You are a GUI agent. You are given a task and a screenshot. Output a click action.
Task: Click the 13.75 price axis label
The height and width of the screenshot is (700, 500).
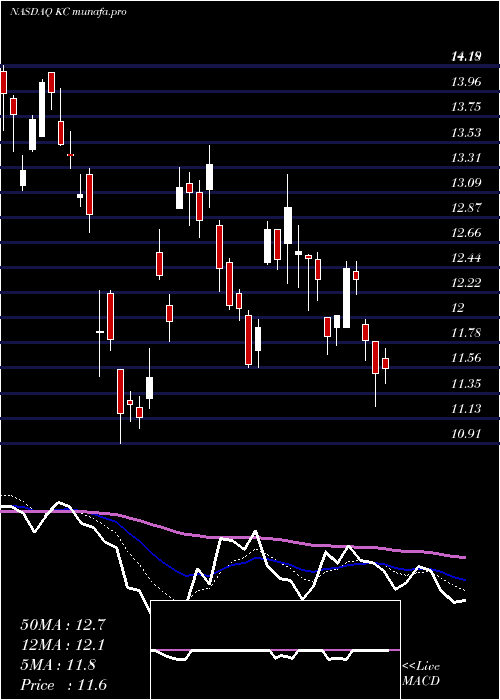[466, 107]
